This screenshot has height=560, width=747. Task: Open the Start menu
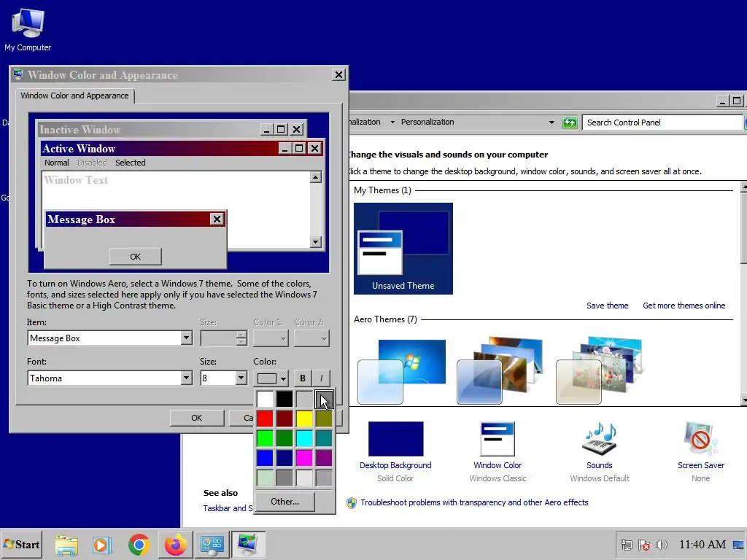22,544
